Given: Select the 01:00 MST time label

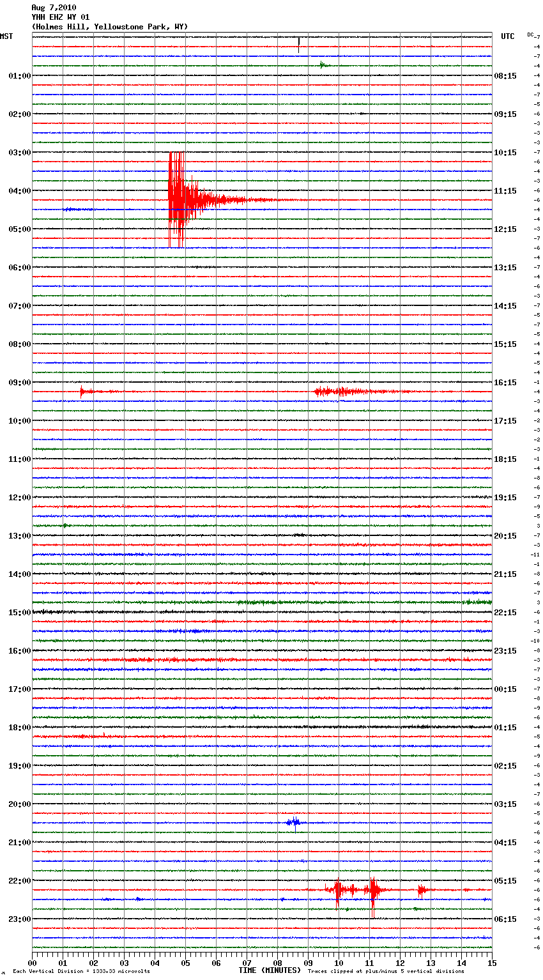Looking at the screenshot, I should tap(20, 76).
